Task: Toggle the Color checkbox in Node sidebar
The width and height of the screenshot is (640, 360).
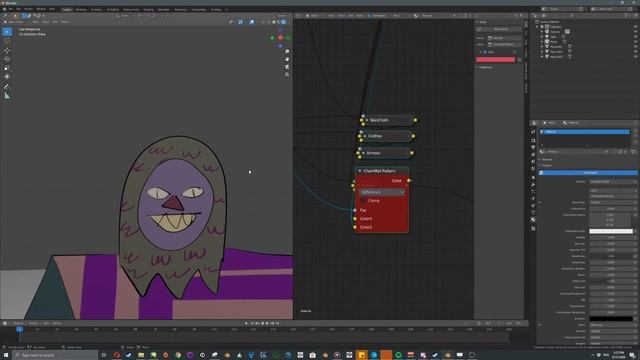Action: tap(484, 52)
